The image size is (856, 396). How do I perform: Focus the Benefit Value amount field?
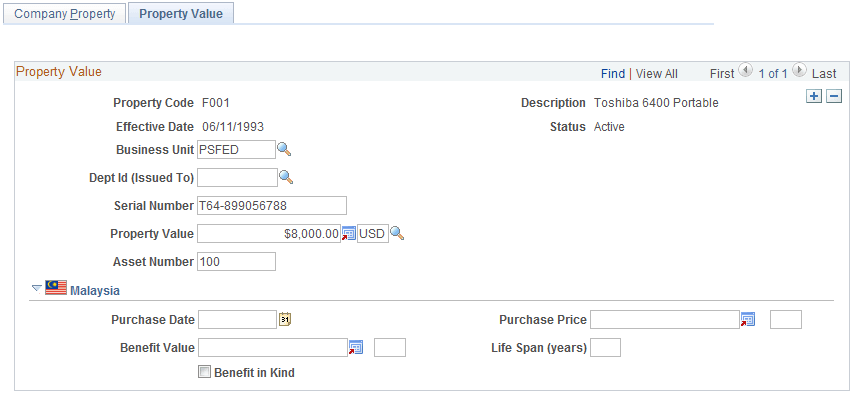pyautogui.click(x=272, y=347)
